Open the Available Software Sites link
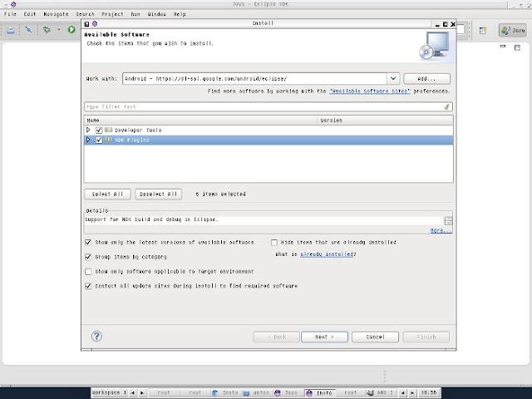 point(370,91)
